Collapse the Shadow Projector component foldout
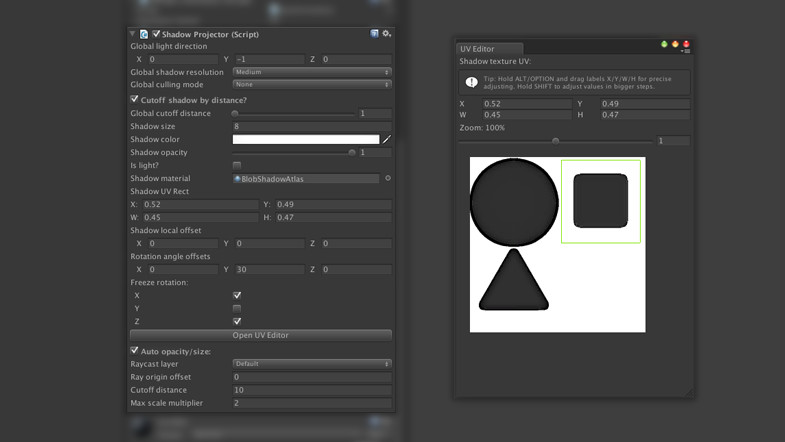Screen dimensions: 785x442 [132, 34]
